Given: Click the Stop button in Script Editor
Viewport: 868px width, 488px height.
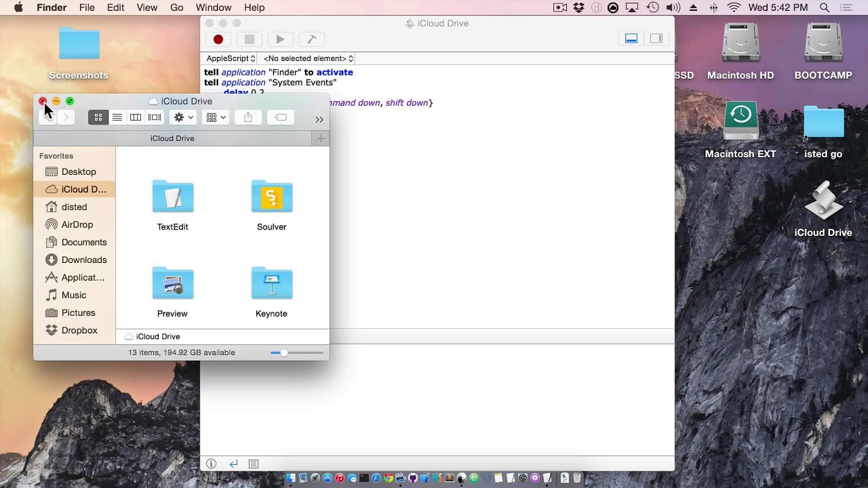Looking at the screenshot, I should coord(250,39).
